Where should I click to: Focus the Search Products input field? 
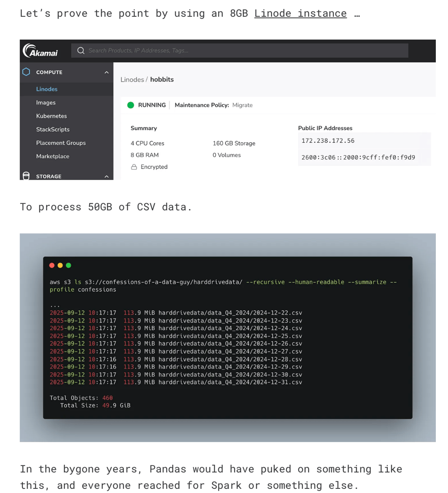tap(243, 50)
